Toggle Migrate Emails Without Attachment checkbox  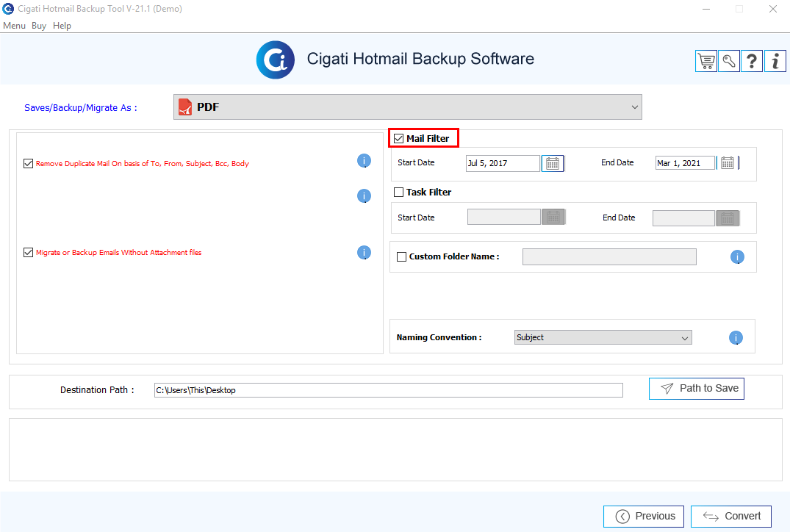28,252
